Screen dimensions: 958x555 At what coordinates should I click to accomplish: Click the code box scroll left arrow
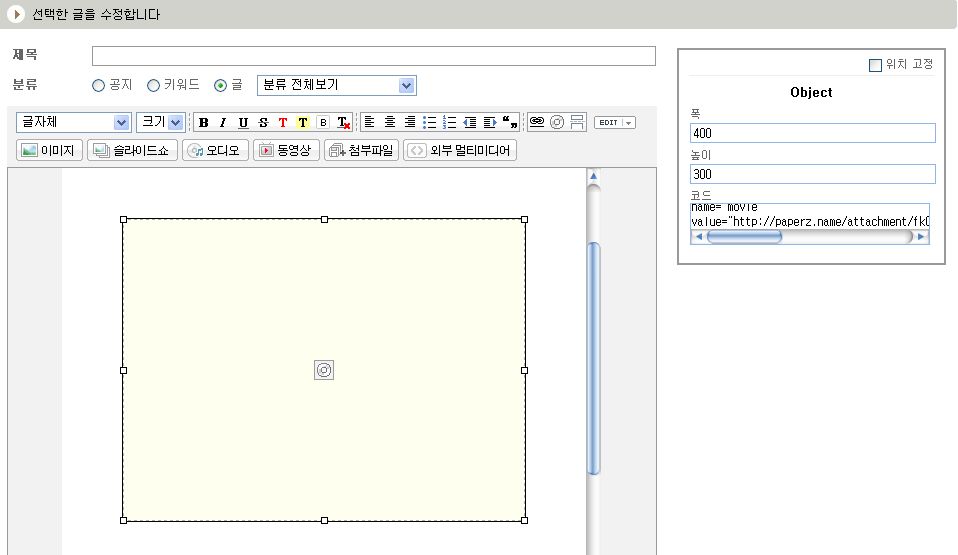[x=699, y=237]
